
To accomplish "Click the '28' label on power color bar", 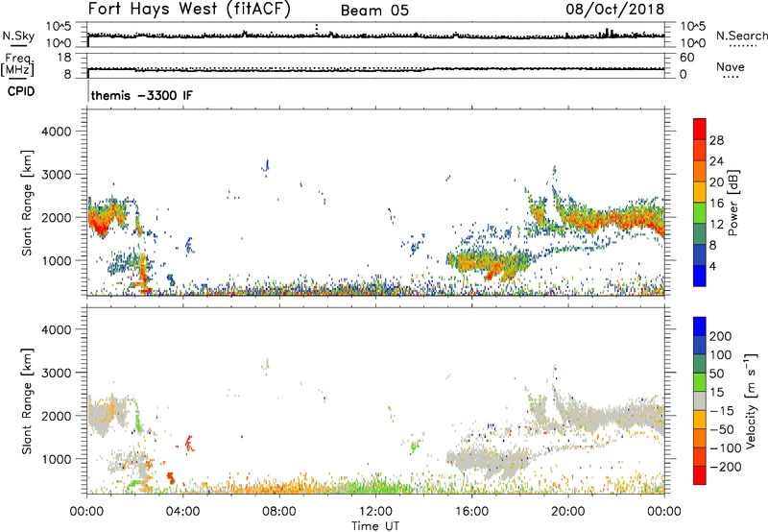I will 716,140.
